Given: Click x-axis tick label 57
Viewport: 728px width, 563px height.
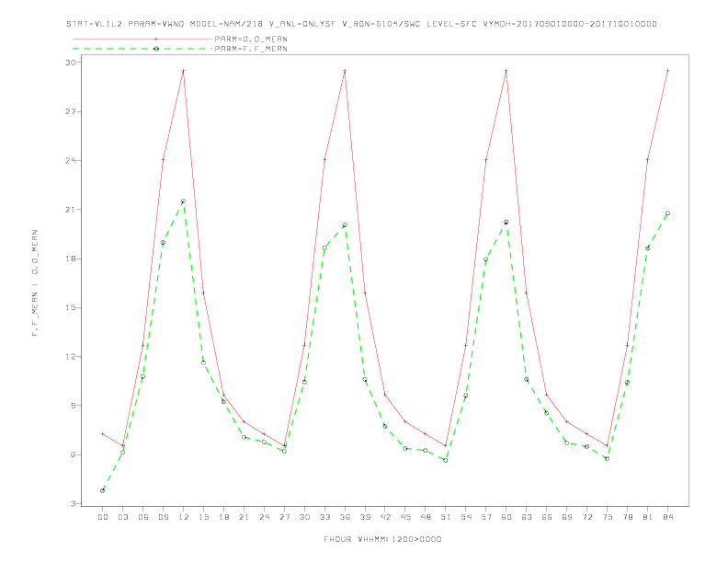Looking at the screenshot, I should 486,517.
